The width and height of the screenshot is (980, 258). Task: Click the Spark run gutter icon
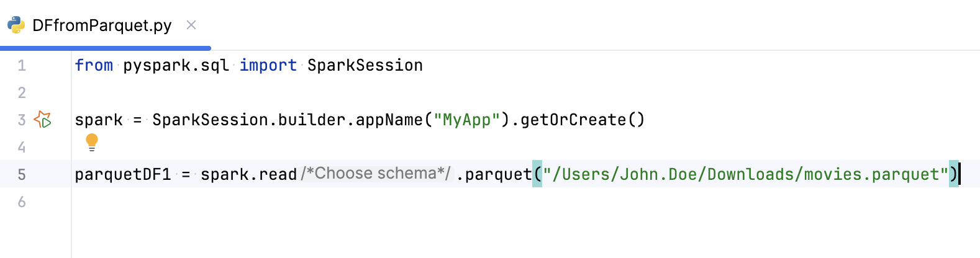[43, 119]
